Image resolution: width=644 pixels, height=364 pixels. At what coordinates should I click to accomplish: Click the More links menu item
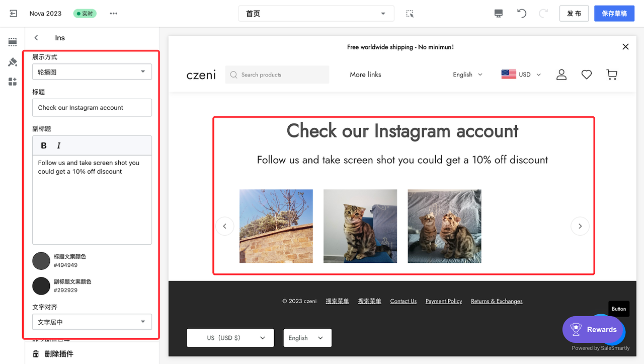click(x=365, y=74)
